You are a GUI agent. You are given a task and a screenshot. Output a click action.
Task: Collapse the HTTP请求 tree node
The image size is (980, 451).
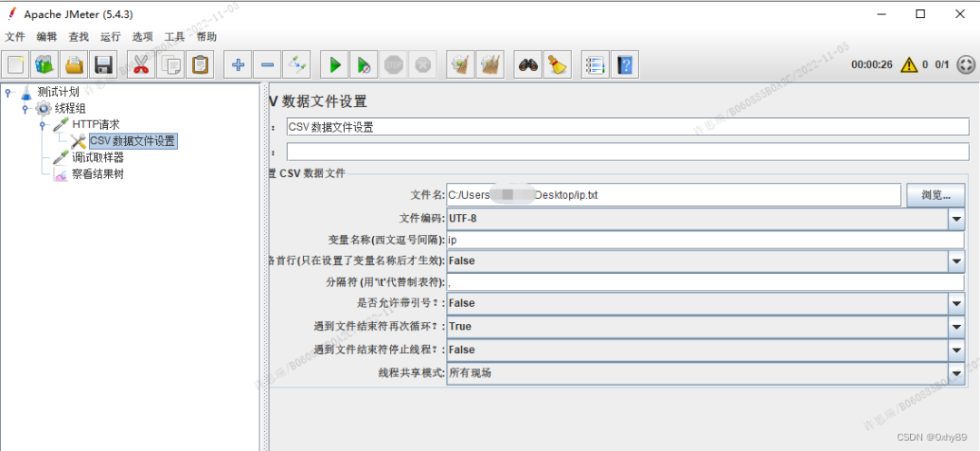coord(42,125)
